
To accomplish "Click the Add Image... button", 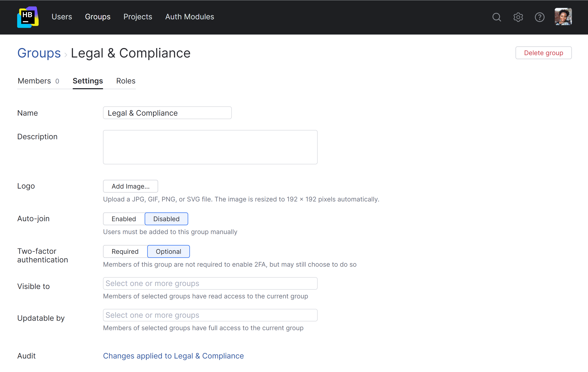I will (130, 186).
